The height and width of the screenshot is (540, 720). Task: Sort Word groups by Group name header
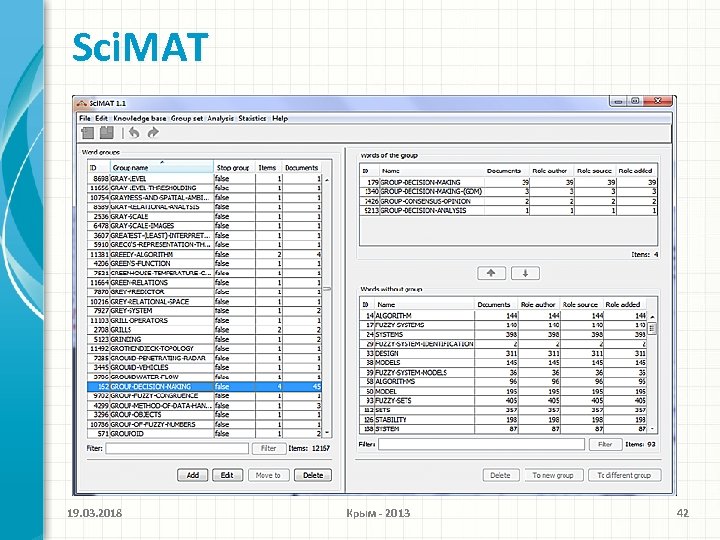(162, 168)
